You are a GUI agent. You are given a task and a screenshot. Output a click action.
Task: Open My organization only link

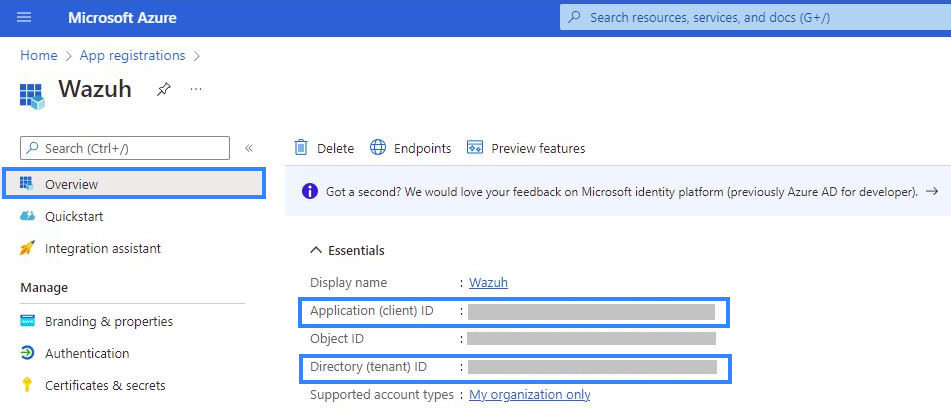pos(529,395)
